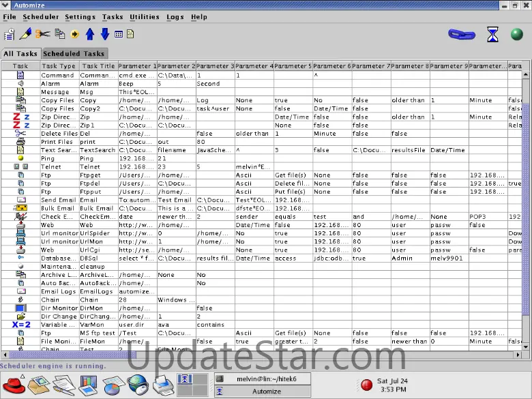Screen dimensions: 532x399
Task: Select the All Tasks tab
Action: point(20,53)
